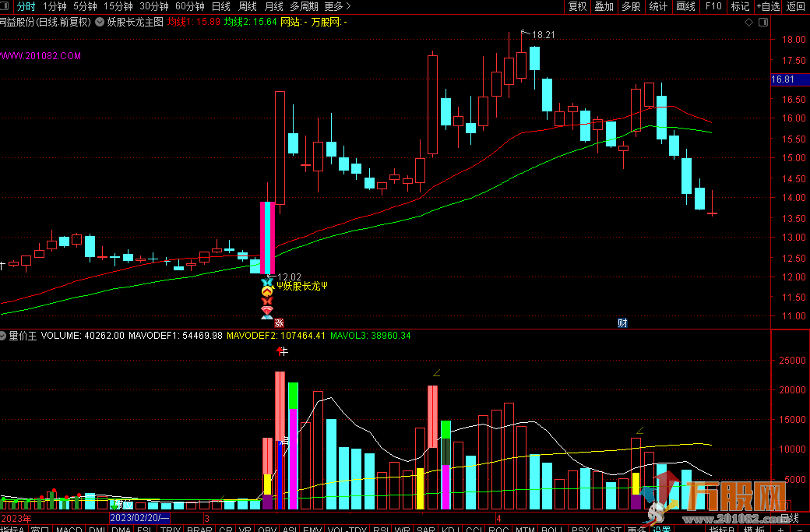
Task: Click the sidebar panel icon at top-left
Action: 5,6
